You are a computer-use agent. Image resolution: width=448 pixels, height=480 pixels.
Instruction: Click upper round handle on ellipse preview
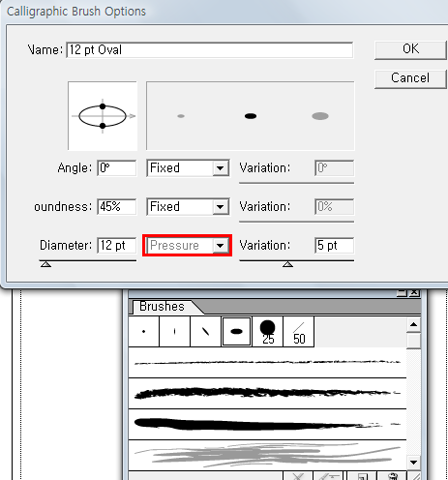(x=103, y=106)
